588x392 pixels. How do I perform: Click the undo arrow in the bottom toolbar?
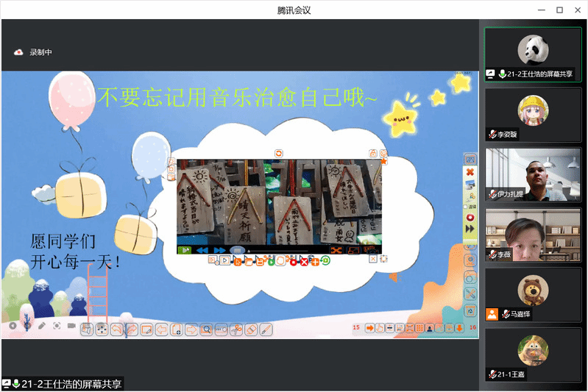click(x=116, y=329)
